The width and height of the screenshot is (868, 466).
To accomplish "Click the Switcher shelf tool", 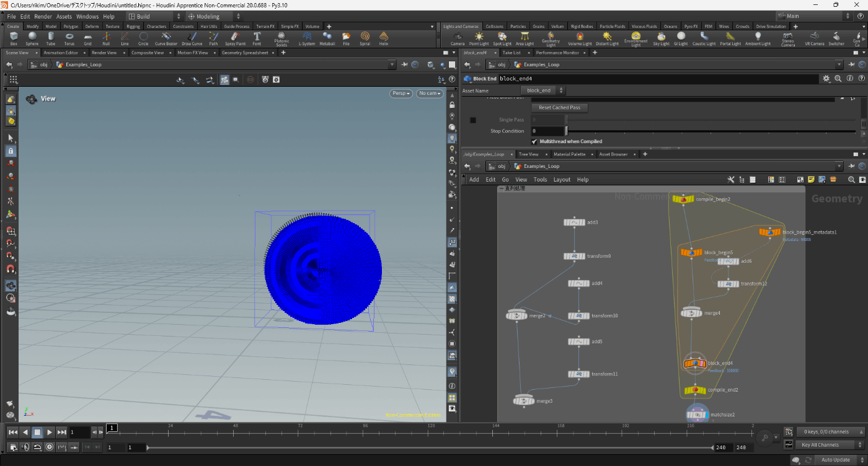I will 836,38.
